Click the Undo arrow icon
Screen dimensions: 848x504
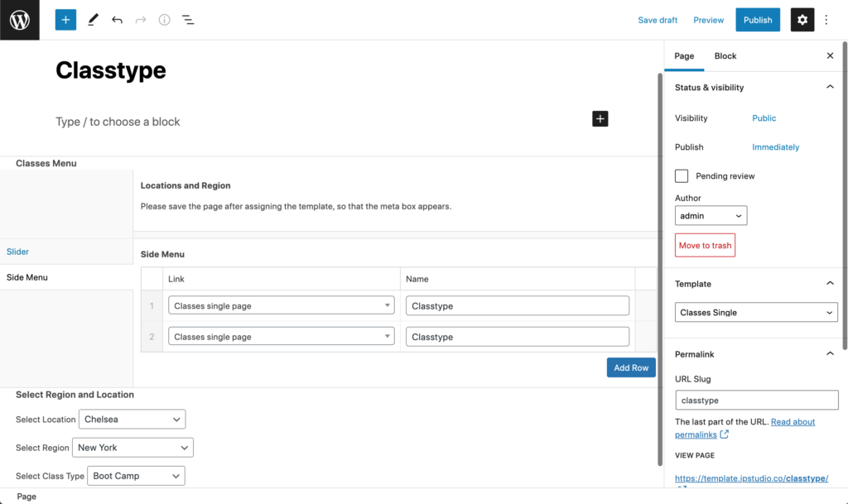(117, 20)
